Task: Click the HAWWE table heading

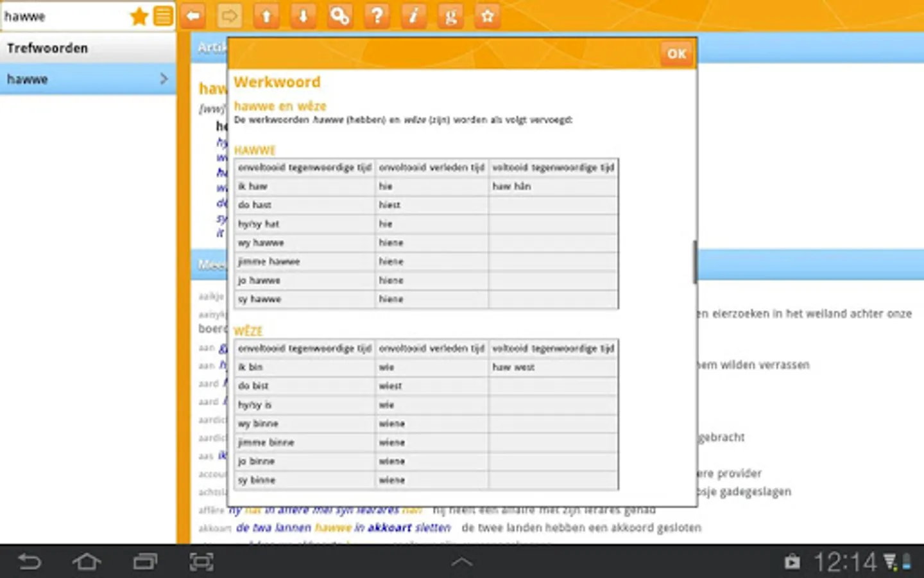Action: click(x=255, y=150)
